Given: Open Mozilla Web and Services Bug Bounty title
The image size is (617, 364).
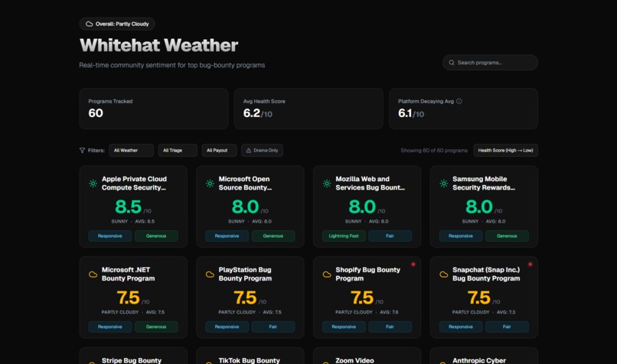Looking at the screenshot, I should pyautogui.click(x=370, y=184).
